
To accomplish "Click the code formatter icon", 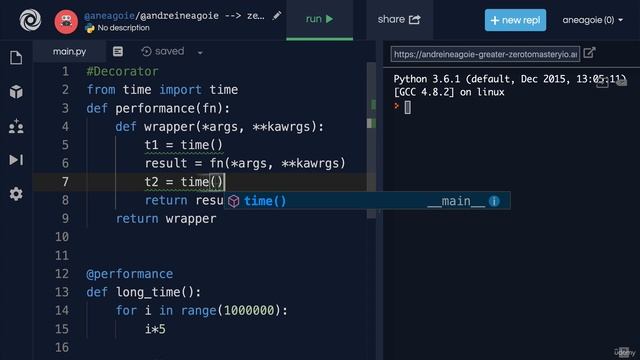I will pyautogui.click(x=118, y=51).
